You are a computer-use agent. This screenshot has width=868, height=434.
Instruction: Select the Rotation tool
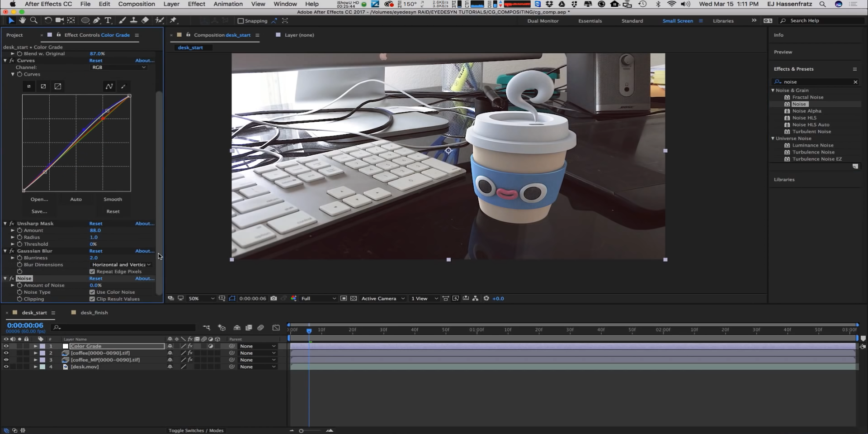(48, 20)
